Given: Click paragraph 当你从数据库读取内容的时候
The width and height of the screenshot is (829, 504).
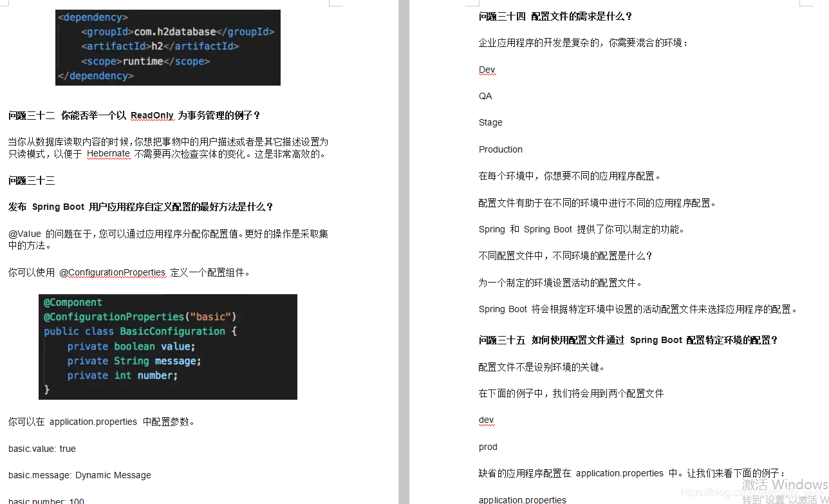Looking at the screenshot, I should (x=169, y=148).
